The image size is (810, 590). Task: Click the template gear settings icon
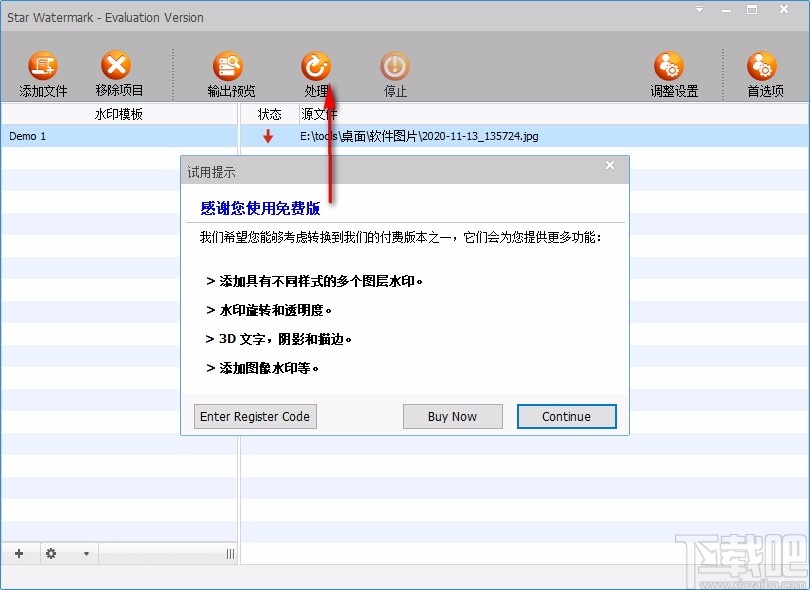[x=51, y=554]
